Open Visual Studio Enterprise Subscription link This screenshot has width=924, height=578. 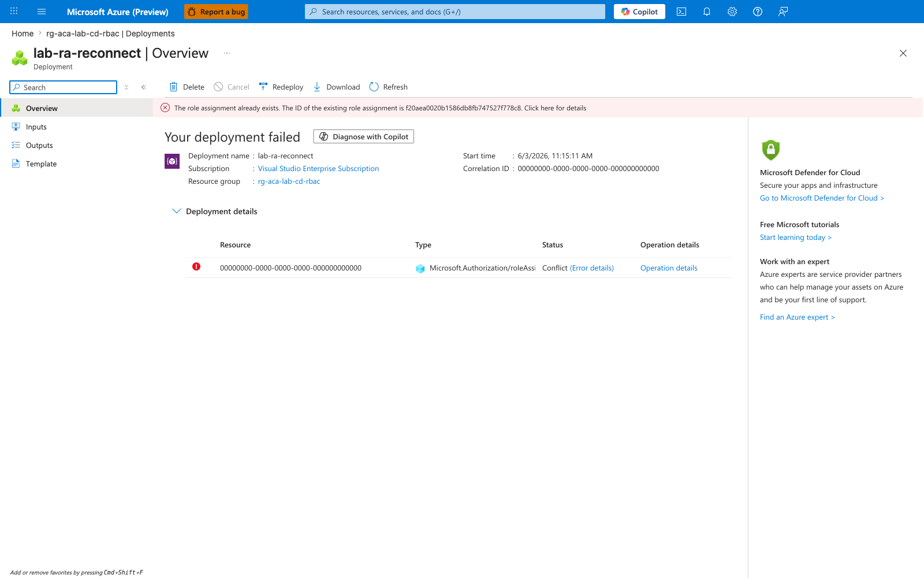(318, 168)
